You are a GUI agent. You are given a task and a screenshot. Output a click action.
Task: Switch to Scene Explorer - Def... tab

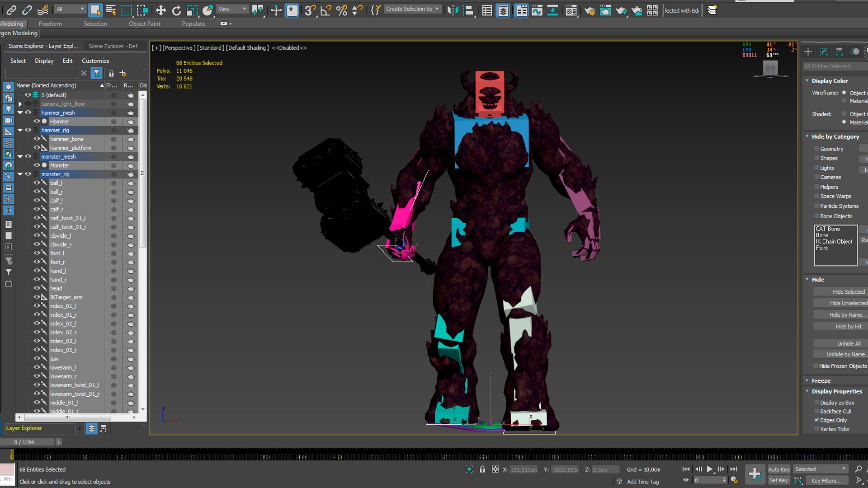115,46
